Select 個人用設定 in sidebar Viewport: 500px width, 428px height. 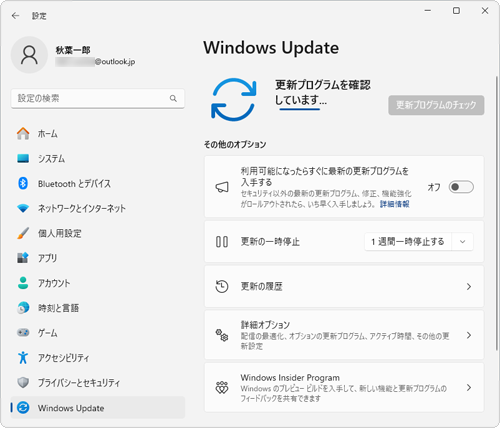point(98,233)
